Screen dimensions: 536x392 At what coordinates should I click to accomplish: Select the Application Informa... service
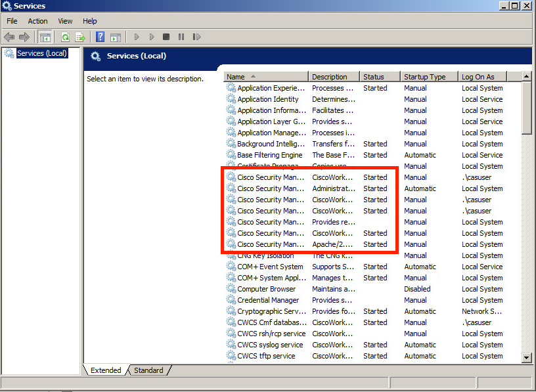373,110
